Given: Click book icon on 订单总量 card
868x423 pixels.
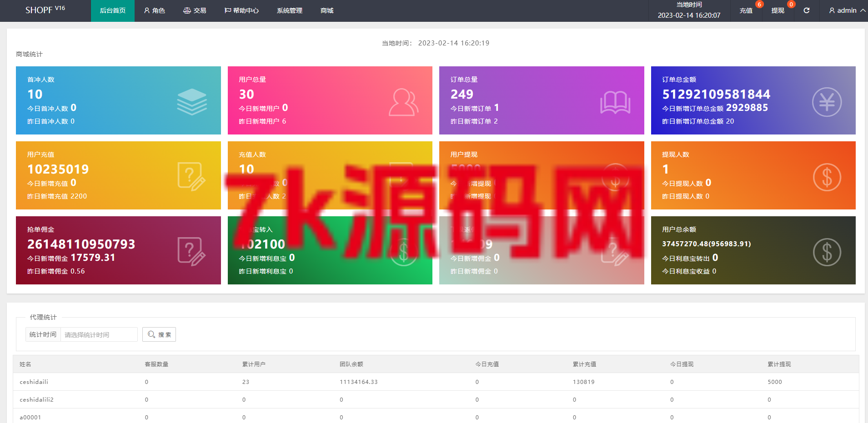Looking at the screenshot, I should tap(615, 102).
